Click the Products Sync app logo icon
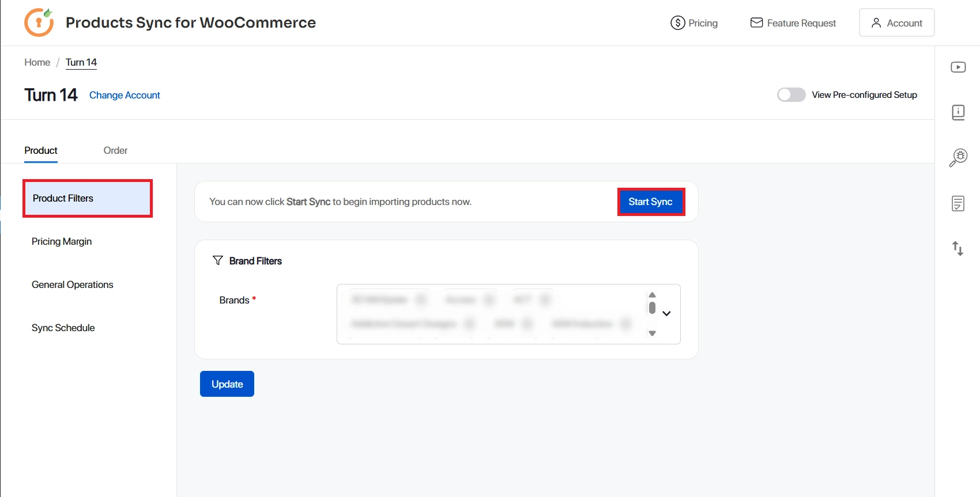This screenshot has width=980, height=497. click(x=39, y=22)
